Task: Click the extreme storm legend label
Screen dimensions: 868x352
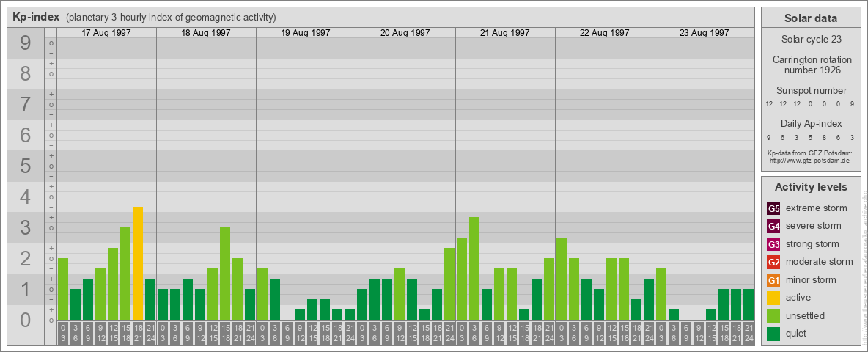Action: [x=817, y=208]
